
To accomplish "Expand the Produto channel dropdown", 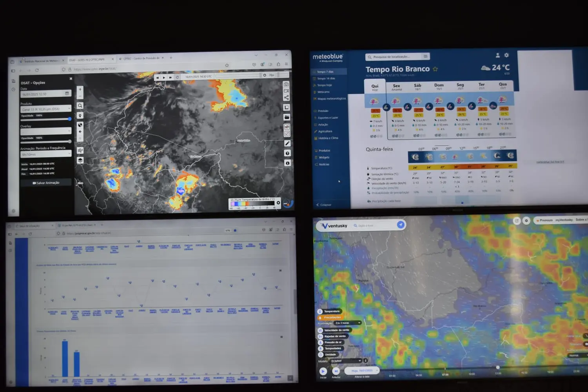I will 46,109.
